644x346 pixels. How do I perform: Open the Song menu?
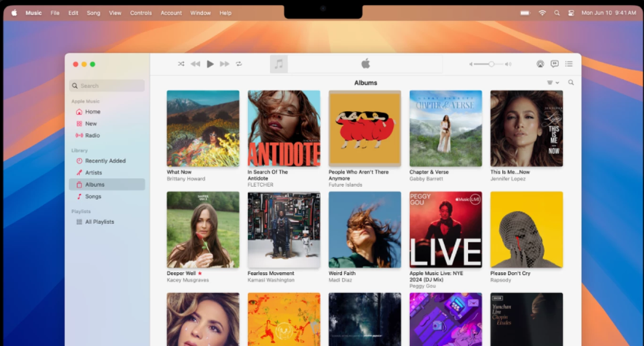tap(93, 13)
